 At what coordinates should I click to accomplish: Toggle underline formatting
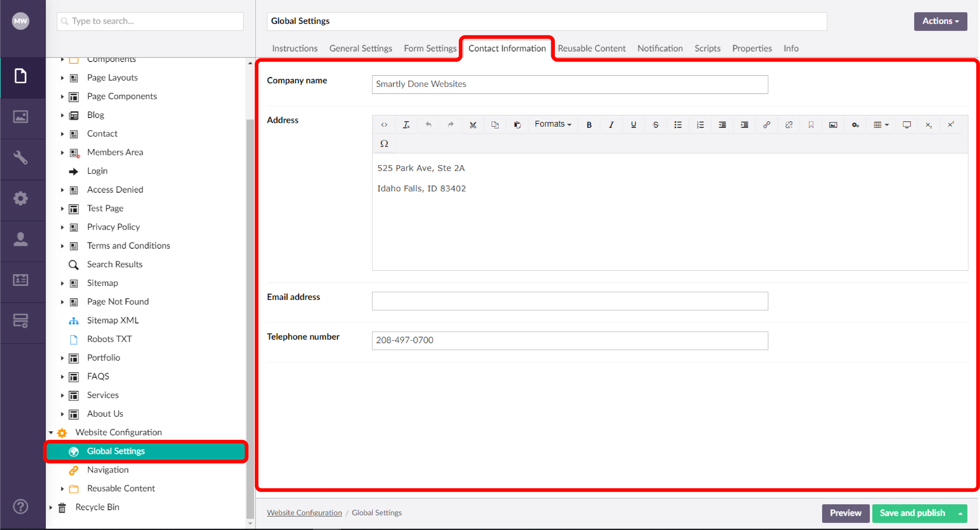[x=633, y=125]
